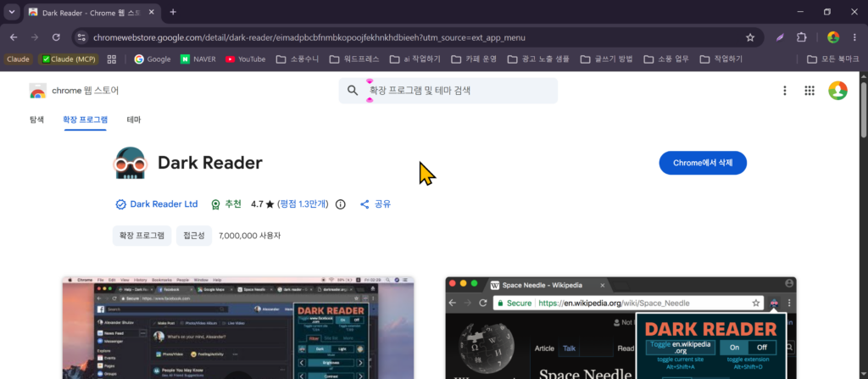This screenshot has width=868, height=379.
Task: Focus the 확장 프로그램 및 테마 검색 field
Action: tap(448, 91)
